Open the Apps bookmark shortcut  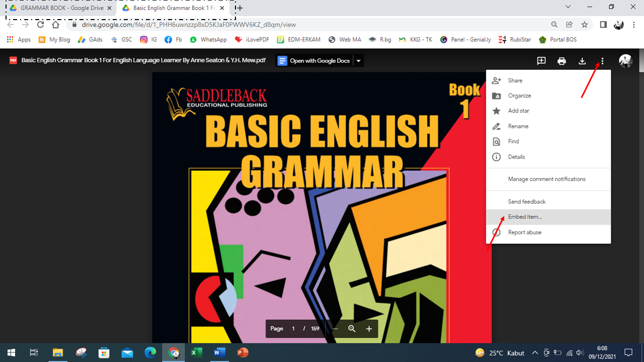pyautogui.click(x=19, y=39)
